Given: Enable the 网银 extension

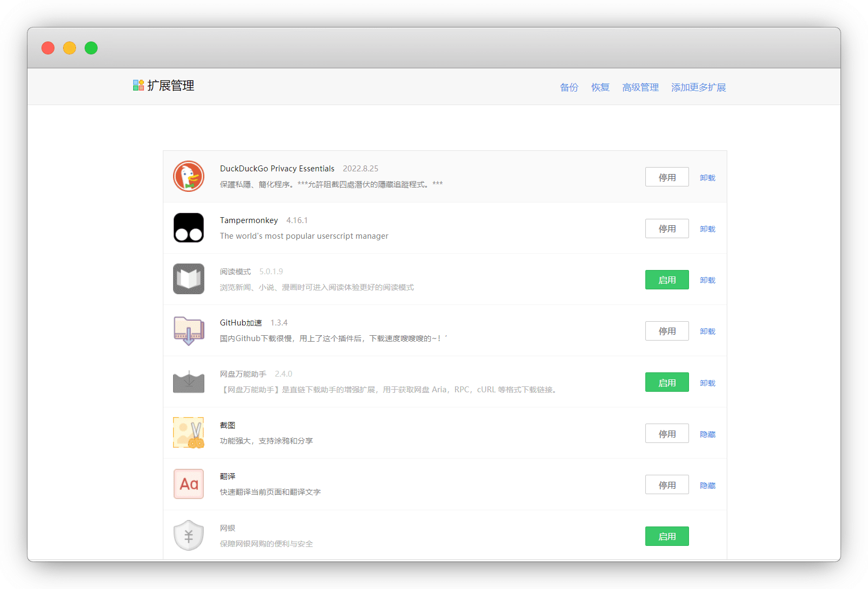Looking at the screenshot, I should pos(666,536).
